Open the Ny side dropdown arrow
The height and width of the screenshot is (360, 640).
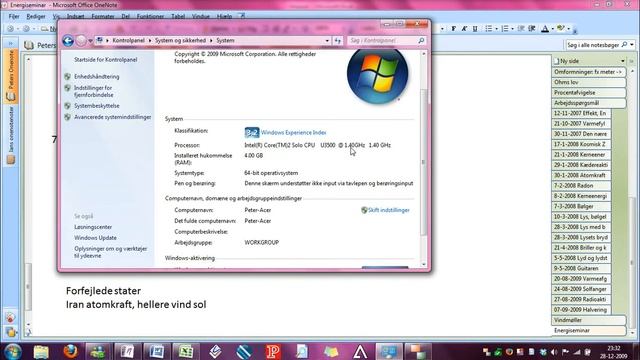[x=623, y=61]
